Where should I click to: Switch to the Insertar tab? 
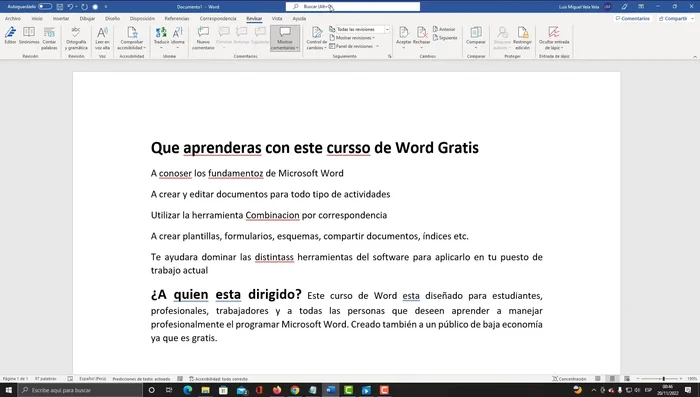(x=61, y=19)
